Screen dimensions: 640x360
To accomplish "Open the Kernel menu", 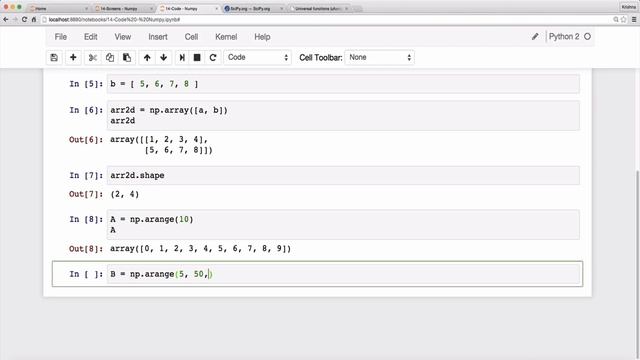I will coord(226,37).
